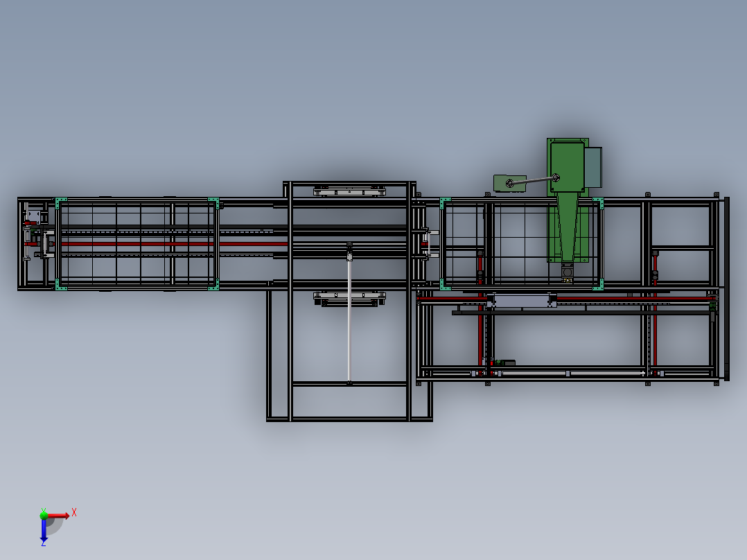
Task: Select the long red horizontal rail in left conveyor
Action: tap(156, 243)
